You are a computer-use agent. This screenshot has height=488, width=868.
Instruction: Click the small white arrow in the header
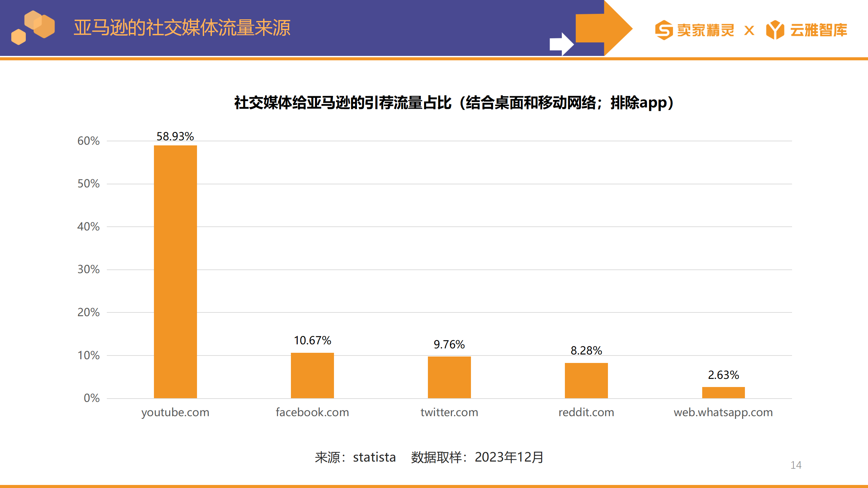[x=561, y=44]
